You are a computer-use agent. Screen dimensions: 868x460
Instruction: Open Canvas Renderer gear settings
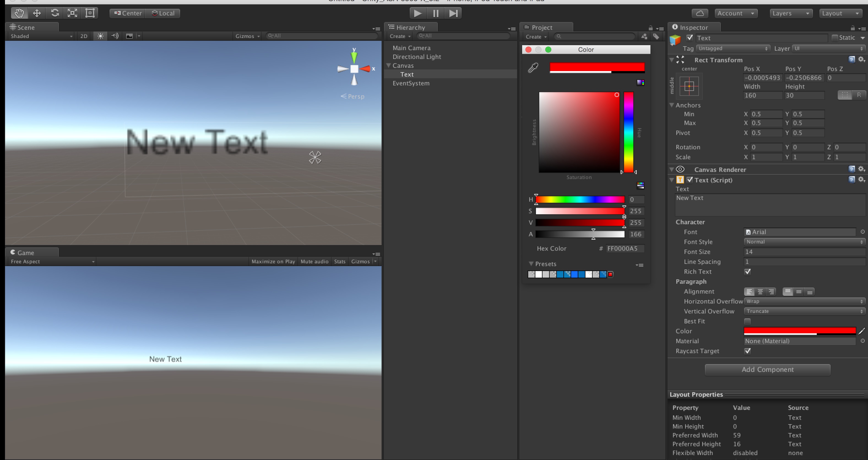[x=861, y=169]
